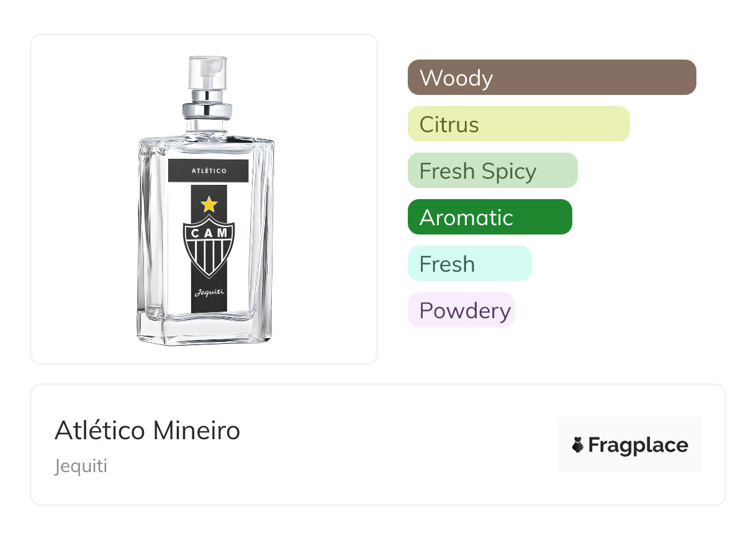
Task: Click the silver atomizer collar on bottle
Action: [208, 110]
